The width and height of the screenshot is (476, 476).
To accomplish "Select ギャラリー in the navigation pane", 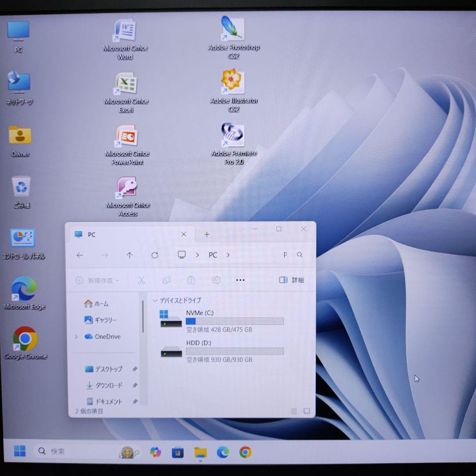I will pyautogui.click(x=105, y=320).
